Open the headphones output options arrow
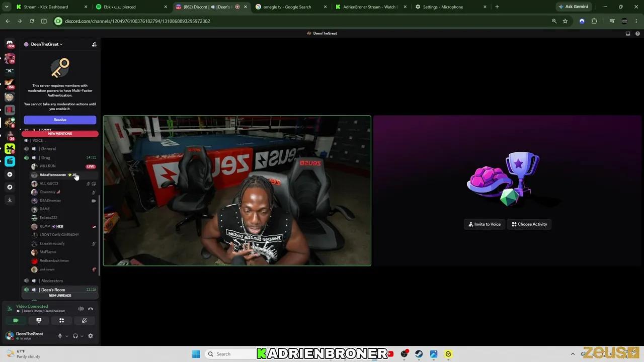 [82, 336]
